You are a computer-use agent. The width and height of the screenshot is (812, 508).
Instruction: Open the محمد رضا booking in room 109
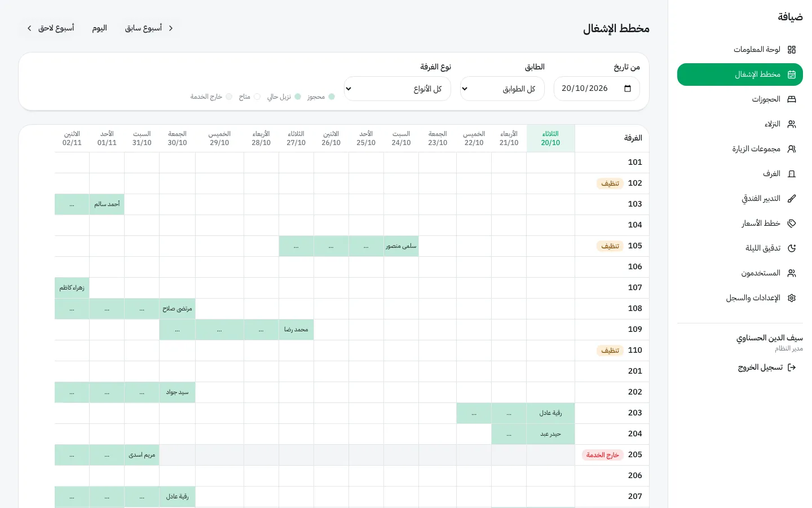[x=296, y=330]
